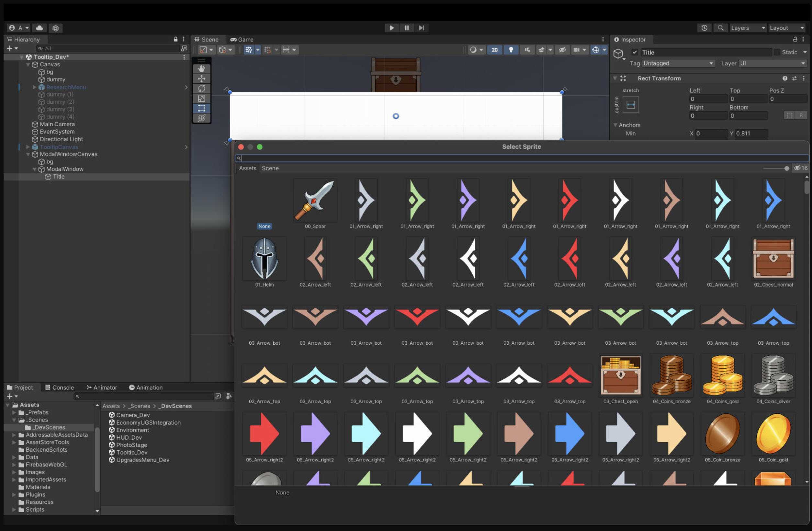Select the Rotate tool in Scene toolbar
This screenshot has width=812, height=531.
201,89
